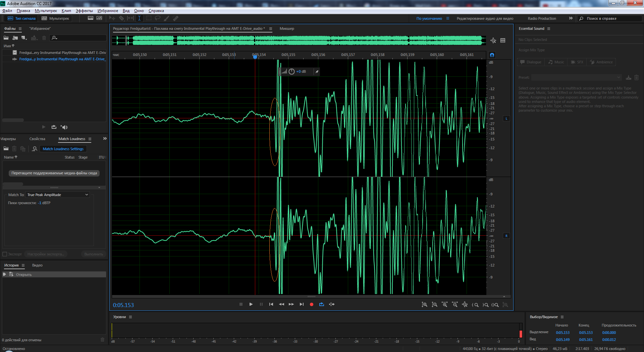Click Zoom In amplitude icon
644x352 pixels.
coord(424,305)
